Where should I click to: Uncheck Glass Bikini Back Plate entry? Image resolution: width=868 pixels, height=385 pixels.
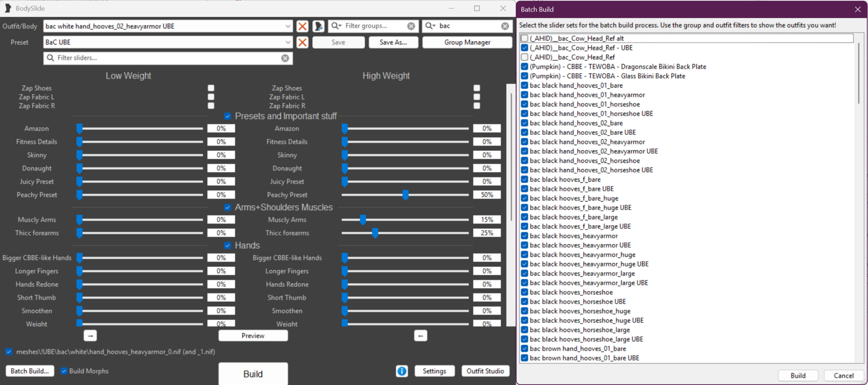click(524, 76)
